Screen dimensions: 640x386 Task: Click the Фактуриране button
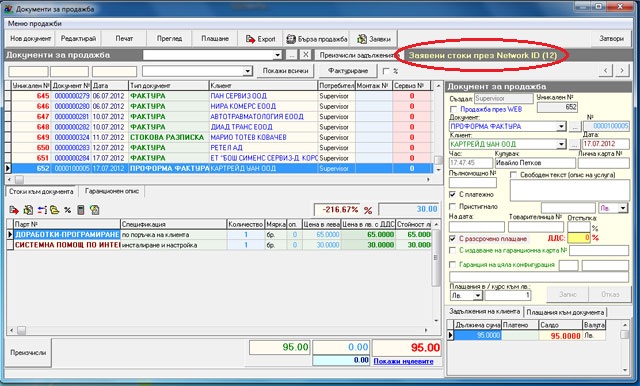pyautogui.click(x=348, y=71)
